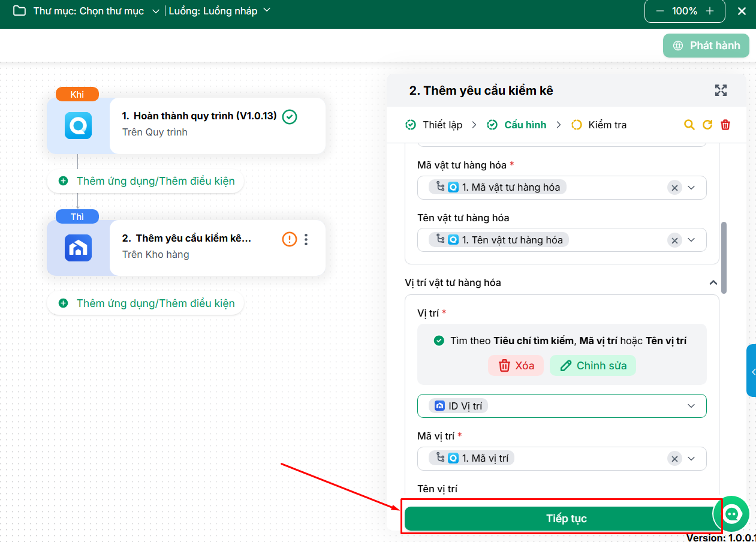The image size is (756, 542).
Task: Click the green check status of step 1
Action: (289, 116)
